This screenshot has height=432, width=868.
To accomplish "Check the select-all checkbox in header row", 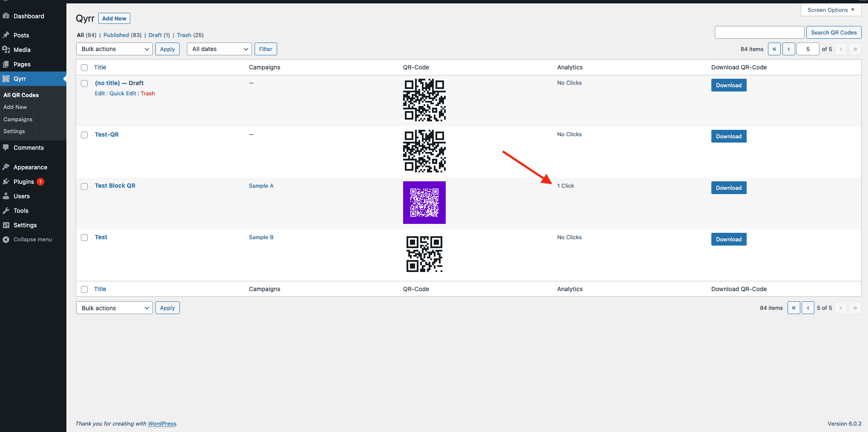I will point(84,67).
